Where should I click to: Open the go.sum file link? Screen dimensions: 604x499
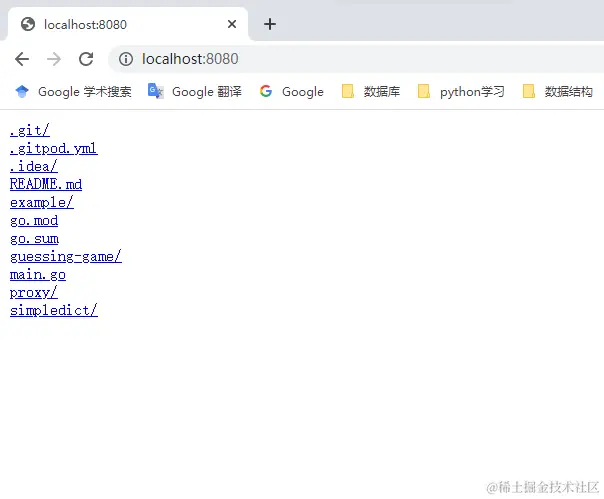34,239
